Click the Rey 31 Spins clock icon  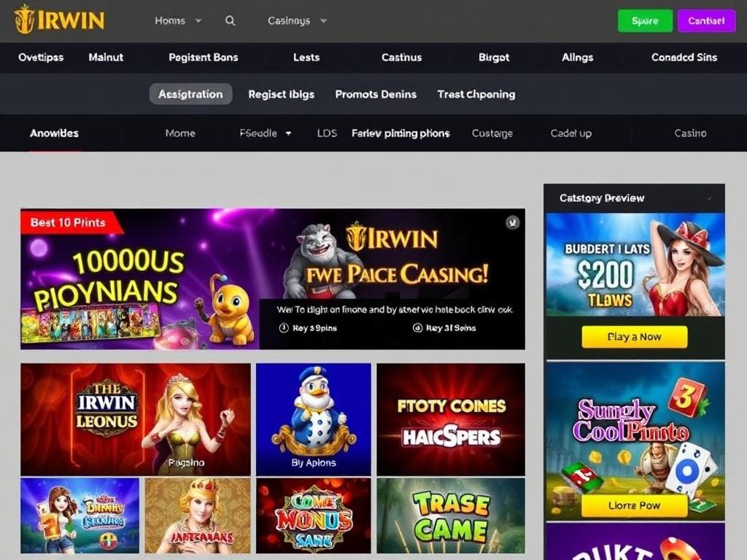[x=417, y=327]
